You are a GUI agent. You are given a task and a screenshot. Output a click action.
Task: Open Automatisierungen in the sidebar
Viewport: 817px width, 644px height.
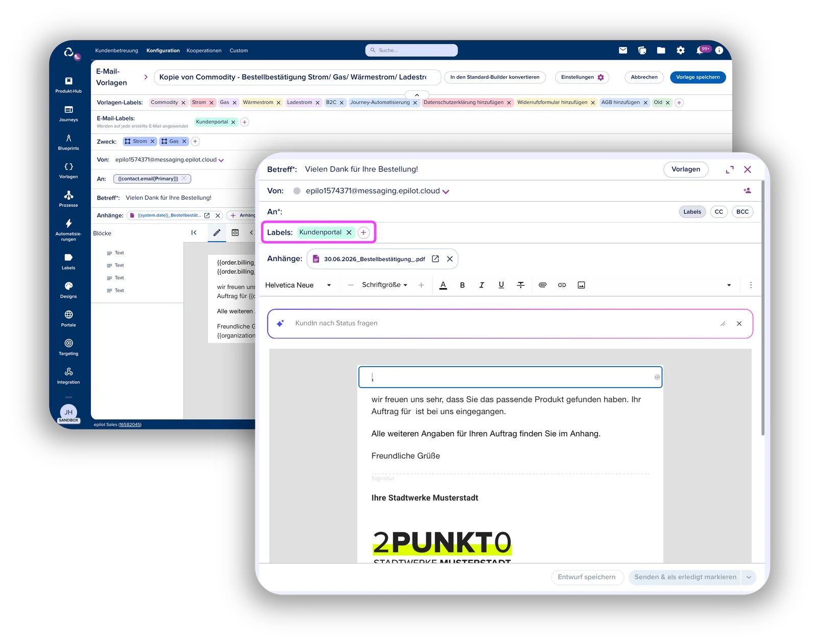[68, 230]
